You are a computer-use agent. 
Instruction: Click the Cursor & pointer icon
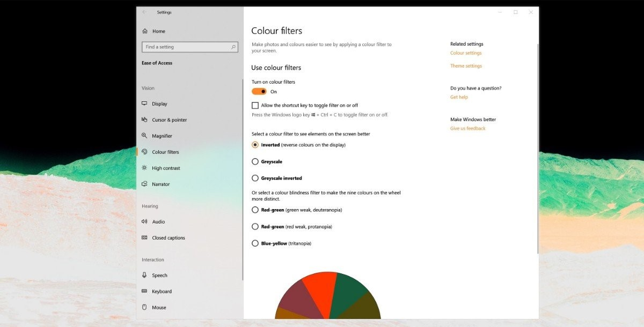click(x=145, y=120)
